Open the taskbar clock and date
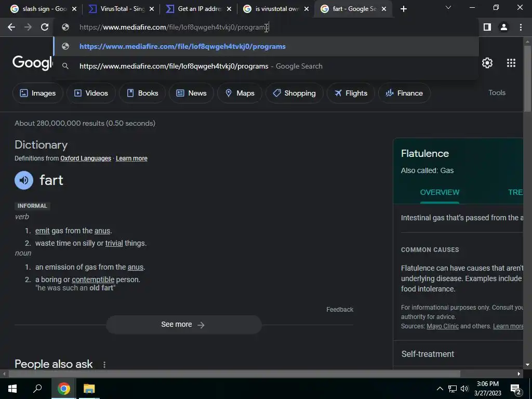Viewport: 532px width, 399px height. [487, 389]
